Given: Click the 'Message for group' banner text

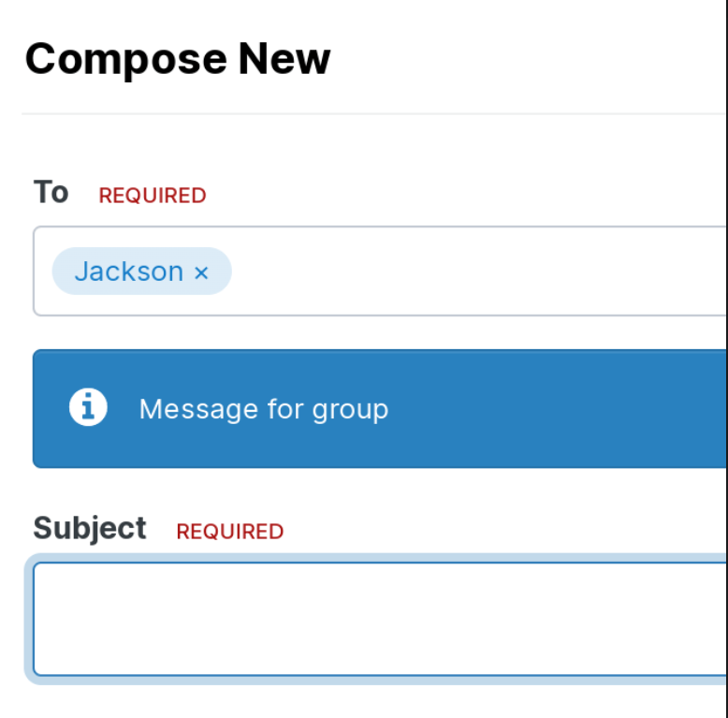Looking at the screenshot, I should point(264,410).
